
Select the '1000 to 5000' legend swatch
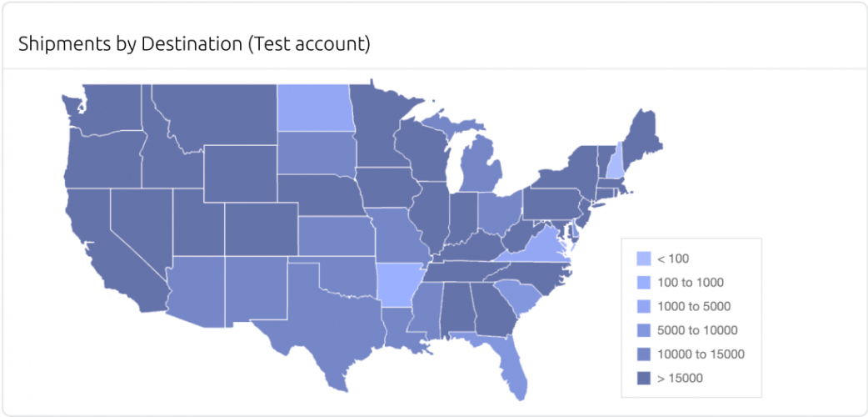(x=643, y=307)
